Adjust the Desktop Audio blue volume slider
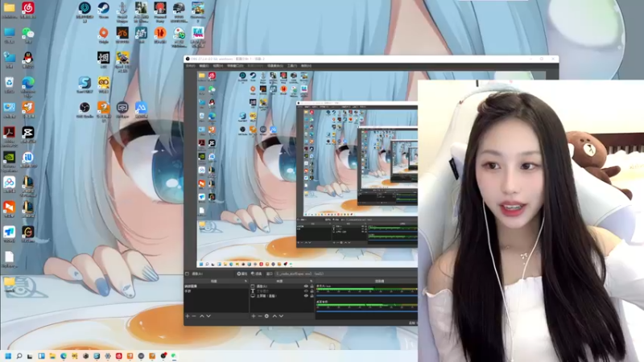 click(367, 311)
